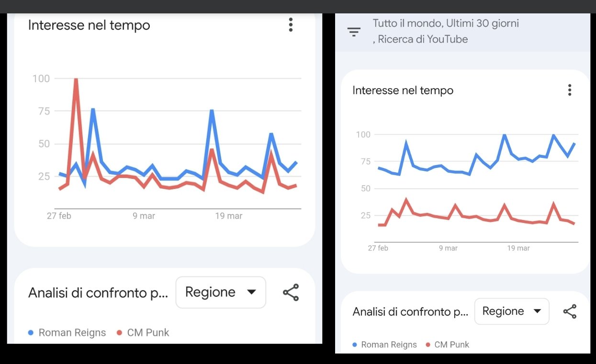Expand the Regione dropdown in the right panel
Screen dimensions: 596x364
tap(511, 311)
